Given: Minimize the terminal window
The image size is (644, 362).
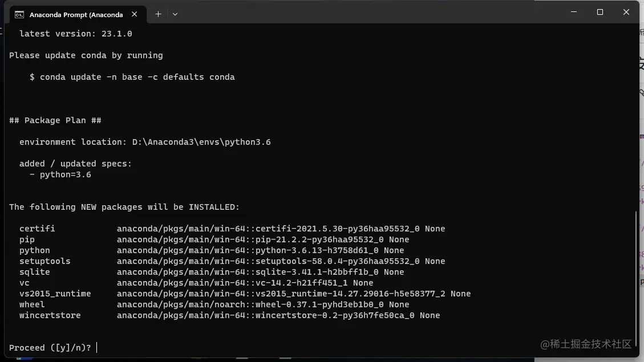Looking at the screenshot, I should click(574, 13).
